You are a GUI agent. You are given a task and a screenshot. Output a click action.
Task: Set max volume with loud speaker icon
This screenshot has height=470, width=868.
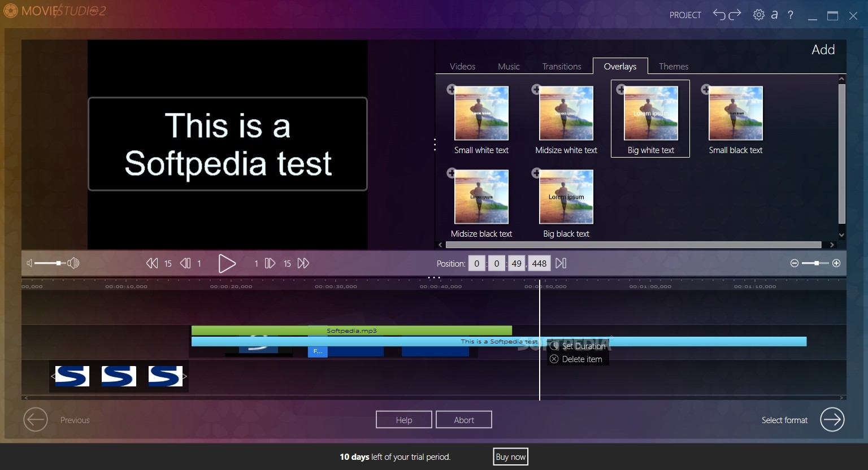click(x=73, y=263)
